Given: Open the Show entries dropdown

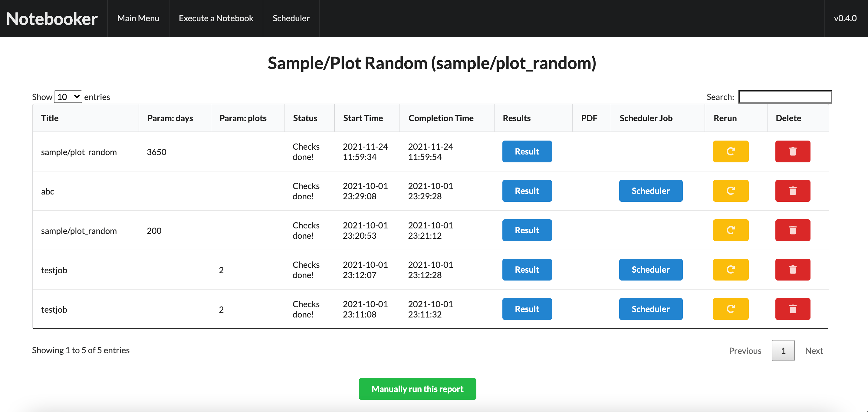Looking at the screenshot, I should [67, 97].
